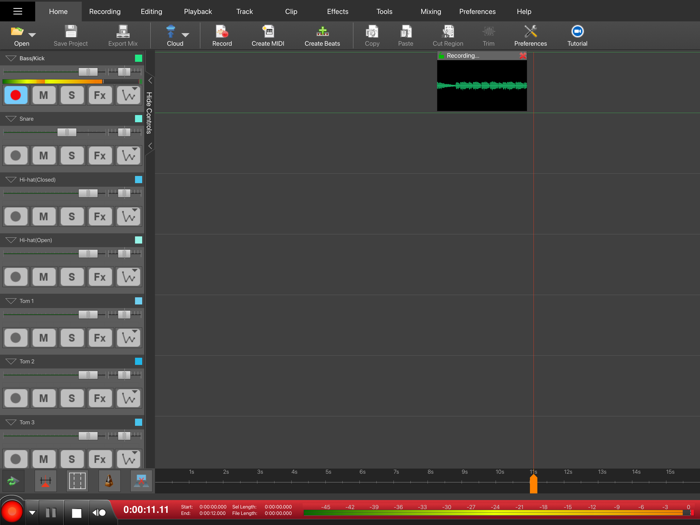This screenshot has height=525, width=700.
Task: Collapse the Hi-hat(Closed) track triangle
Action: (x=11, y=179)
